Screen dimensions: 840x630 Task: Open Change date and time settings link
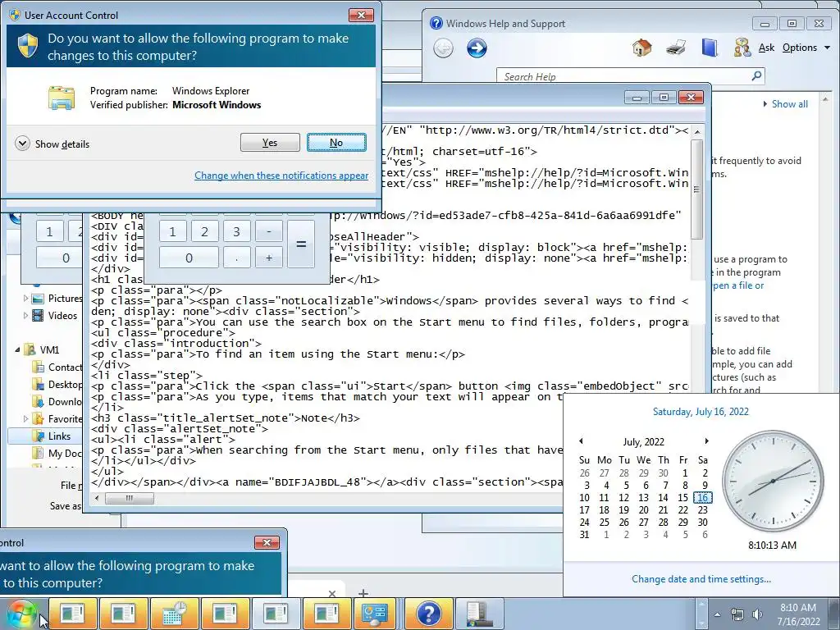click(701, 579)
